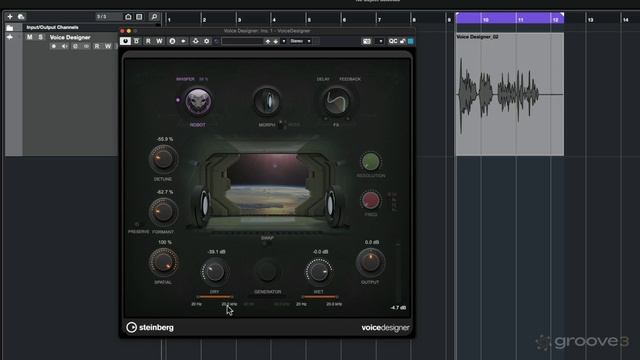Open the Input/Output Channels folder icon
The image size is (640, 360).
click(x=9, y=27)
